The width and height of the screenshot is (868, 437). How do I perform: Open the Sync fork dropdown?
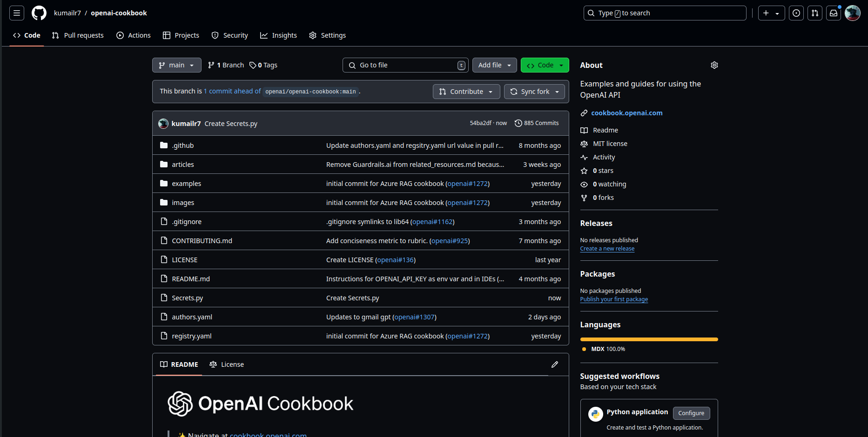click(x=534, y=92)
